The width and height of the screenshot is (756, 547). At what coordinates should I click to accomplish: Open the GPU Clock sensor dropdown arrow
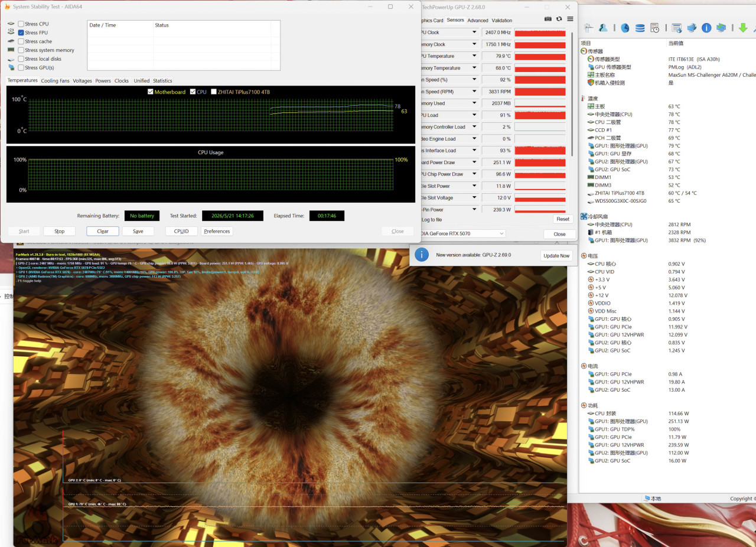tap(474, 32)
